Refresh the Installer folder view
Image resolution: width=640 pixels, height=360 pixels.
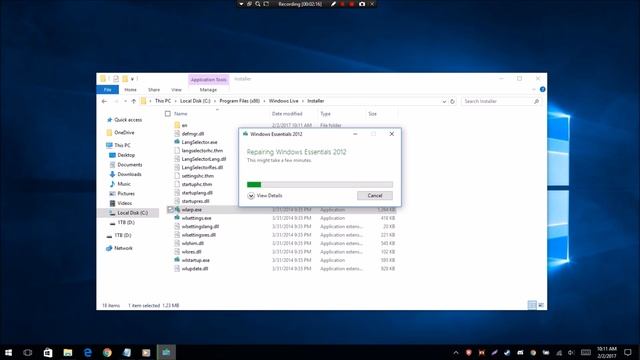click(x=452, y=101)
